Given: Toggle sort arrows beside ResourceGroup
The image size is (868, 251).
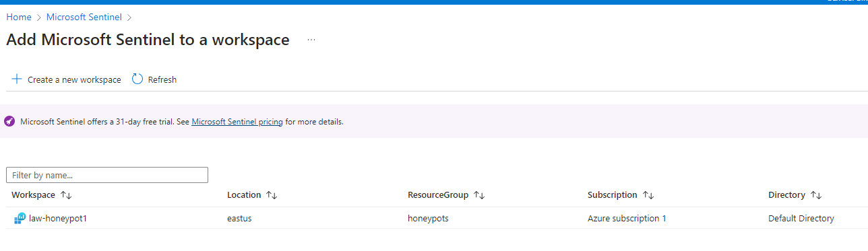Looking at the screenshot, I should click(x=479, y=195).
